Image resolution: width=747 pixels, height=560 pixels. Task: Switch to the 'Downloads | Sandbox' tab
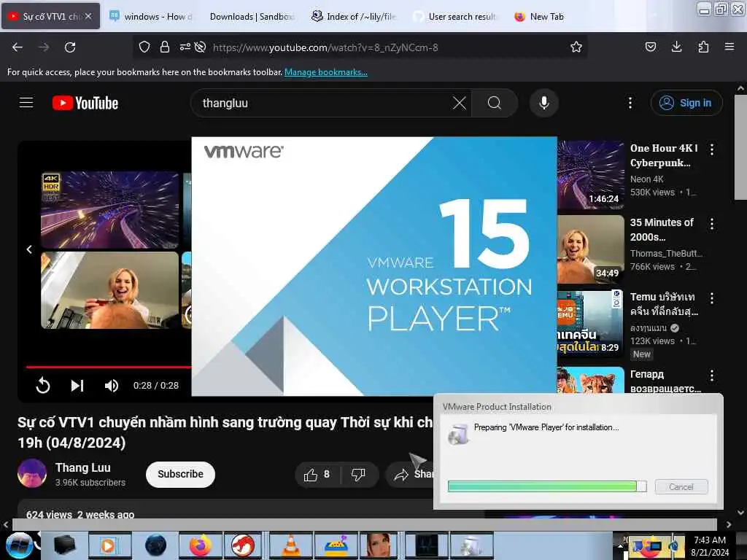click(x=252, y=17)
